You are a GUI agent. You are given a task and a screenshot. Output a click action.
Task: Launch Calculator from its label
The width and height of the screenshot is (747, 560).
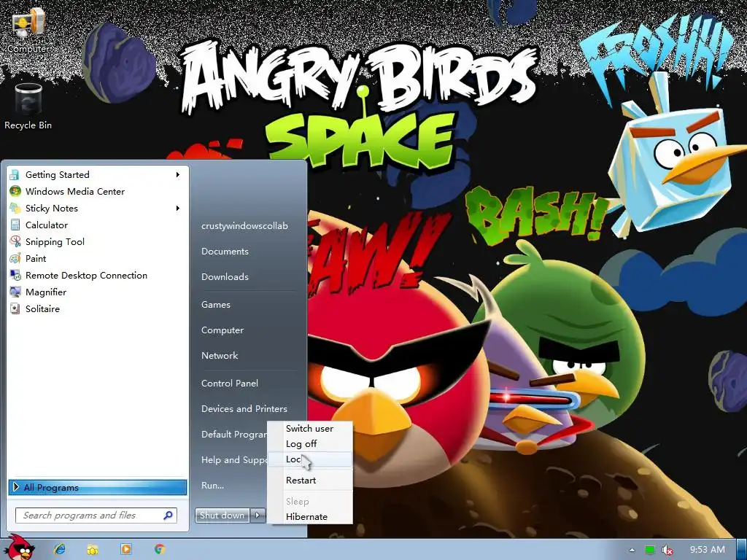pos(47,225)
